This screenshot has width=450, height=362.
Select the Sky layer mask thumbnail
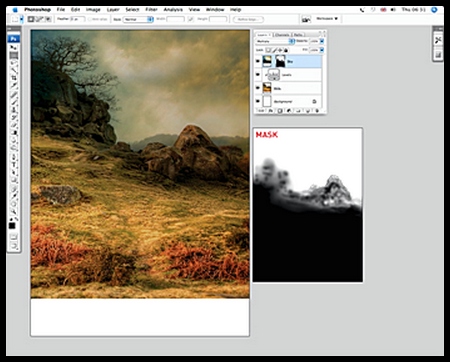[x=280, y=61]
